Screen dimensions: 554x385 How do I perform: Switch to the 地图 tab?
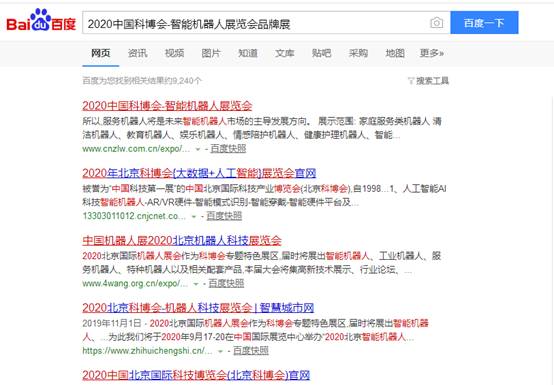pyautogui.click(x=395, y=53)
